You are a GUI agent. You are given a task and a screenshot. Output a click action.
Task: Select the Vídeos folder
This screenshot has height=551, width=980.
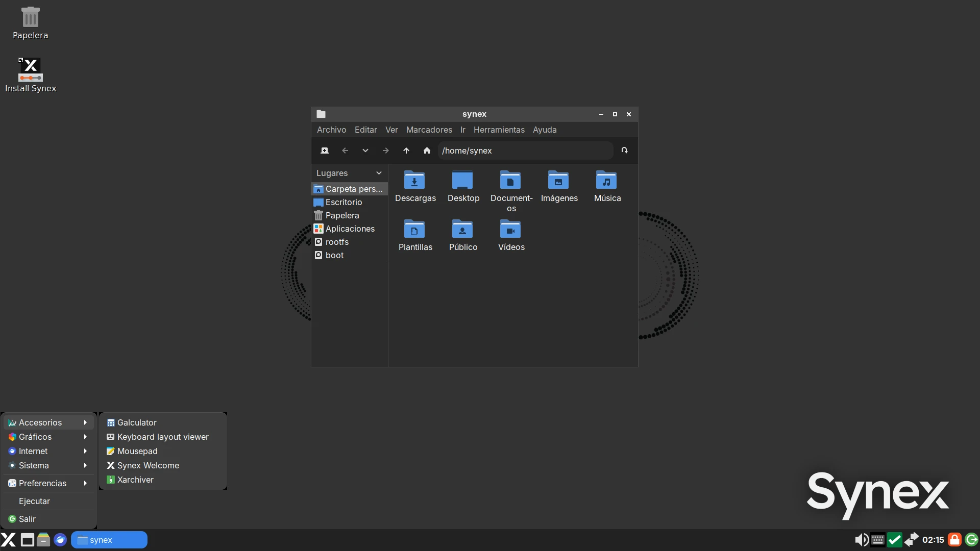pos(511,235)
